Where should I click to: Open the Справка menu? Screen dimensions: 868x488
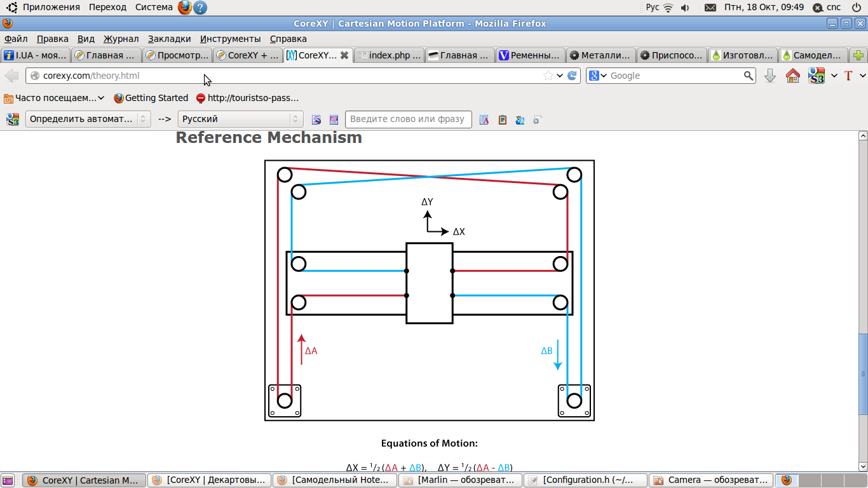(x=288, y=39)
